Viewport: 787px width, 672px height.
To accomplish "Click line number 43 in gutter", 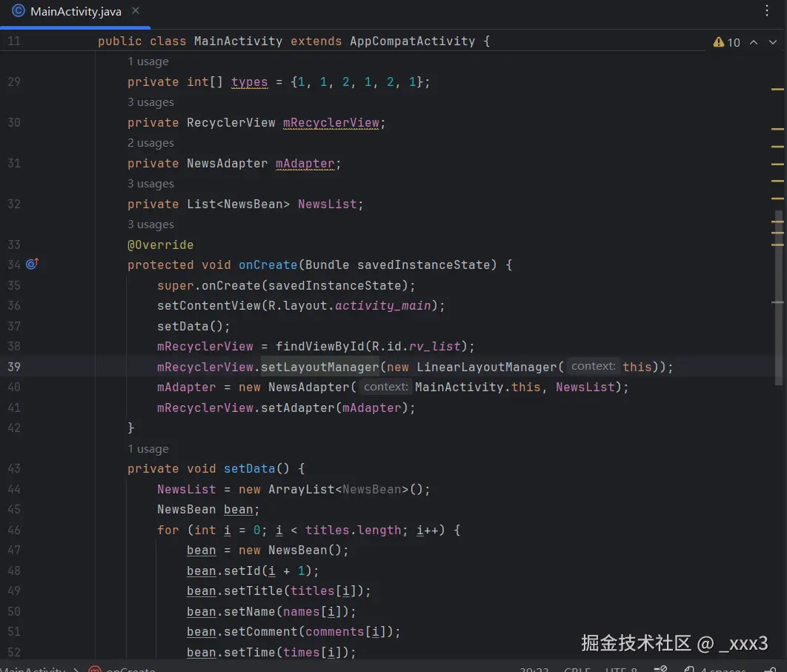I will tap(14, 469).
